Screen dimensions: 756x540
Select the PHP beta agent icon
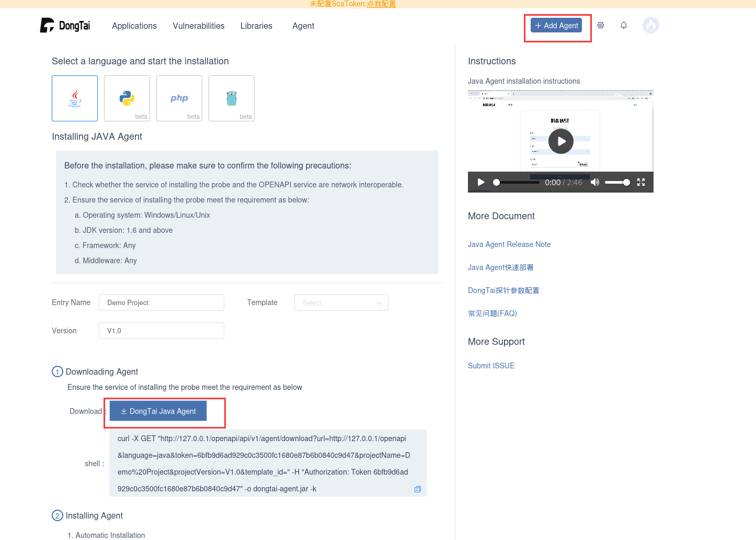point(179,98)
